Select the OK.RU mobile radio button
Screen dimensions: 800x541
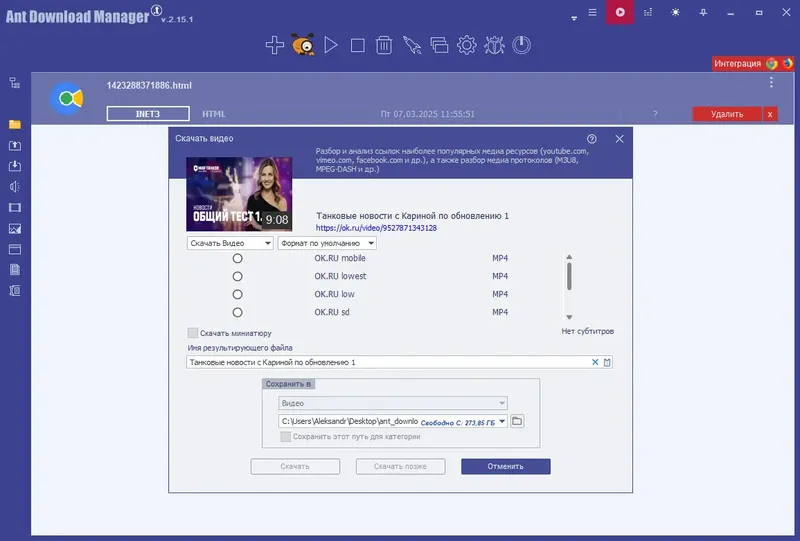[237, 258]
